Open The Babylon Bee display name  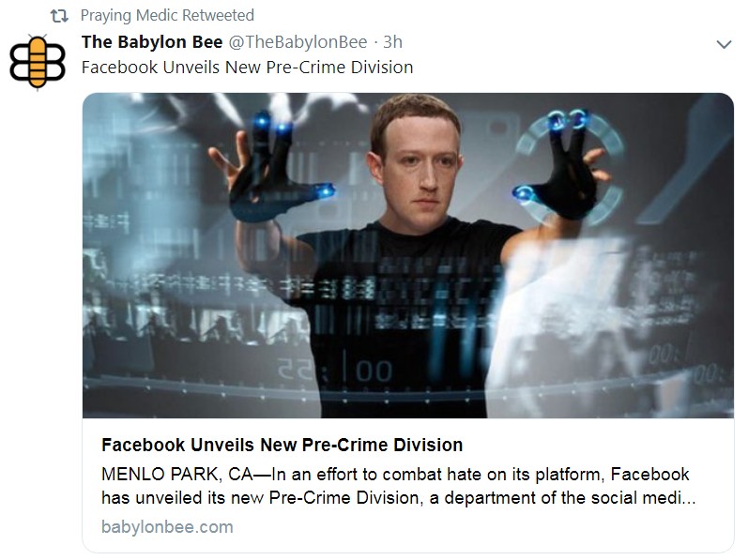(152, 42)
